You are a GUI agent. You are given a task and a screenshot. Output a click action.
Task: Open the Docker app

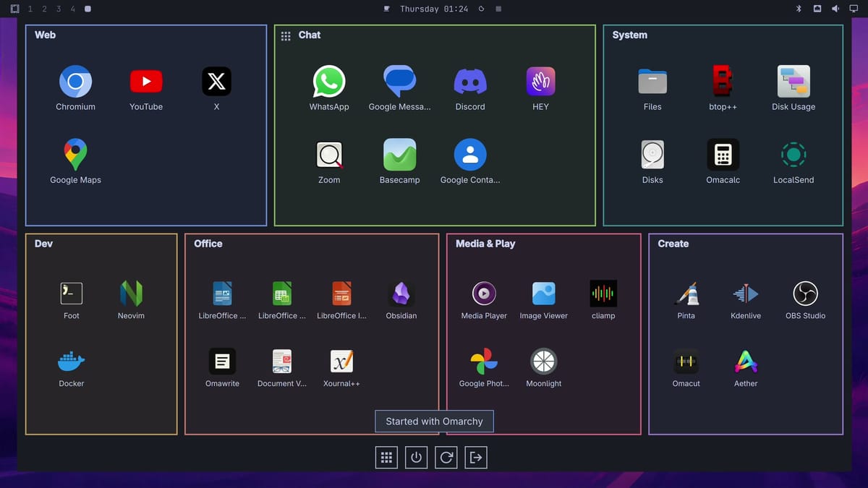72,360
